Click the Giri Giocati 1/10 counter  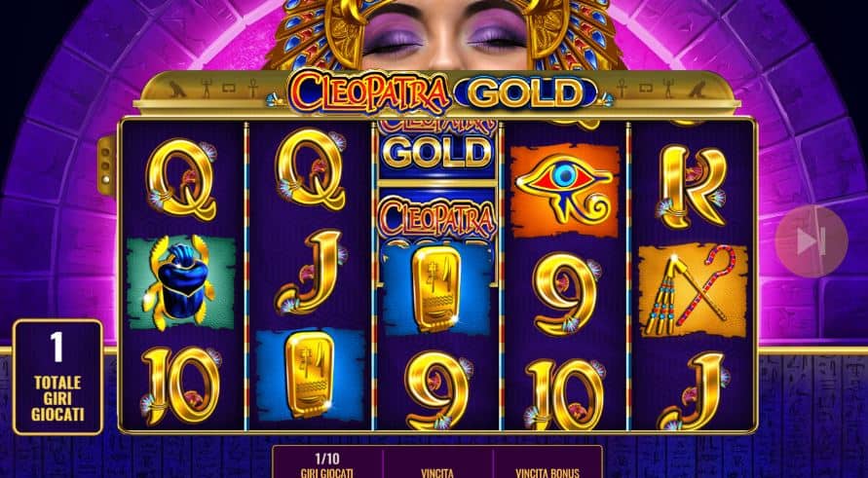327,465
